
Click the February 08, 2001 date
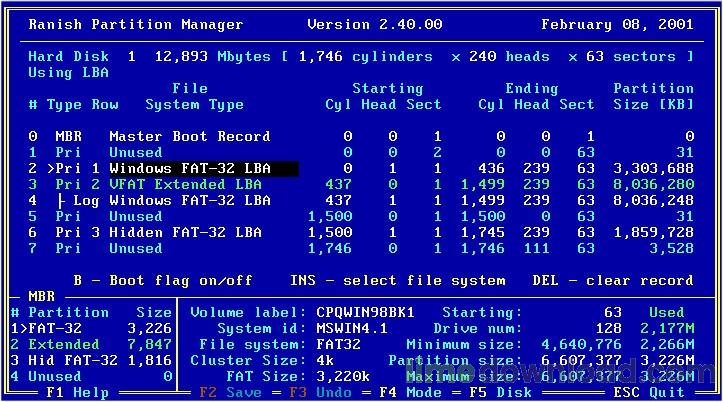[x=618, y=24]
